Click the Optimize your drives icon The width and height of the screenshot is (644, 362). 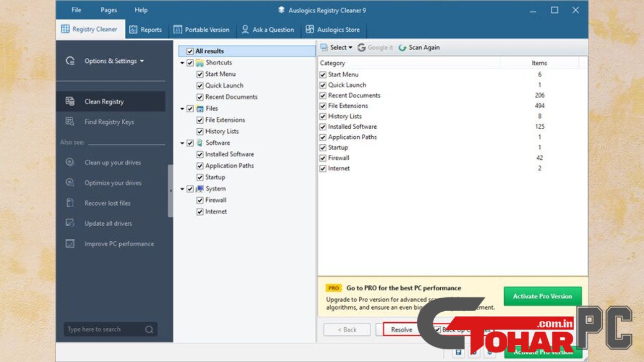70,183
